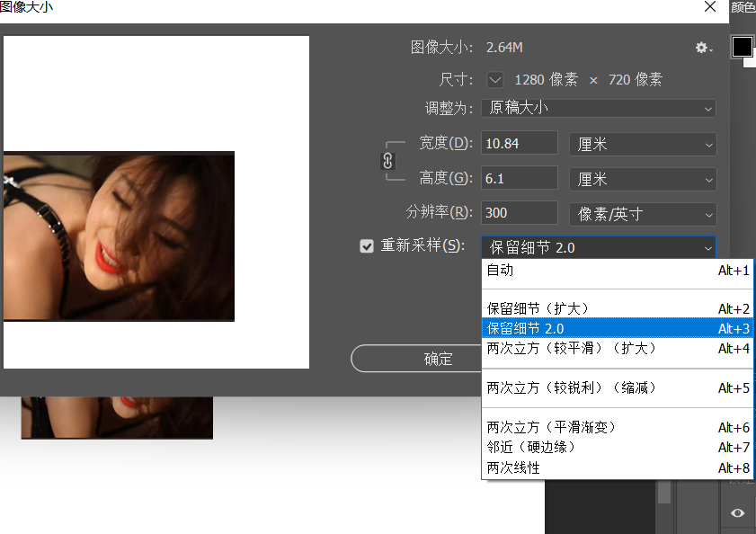Select 两次立方（平滑渐变）option
The image size is (756, 534).
(618, 427)
